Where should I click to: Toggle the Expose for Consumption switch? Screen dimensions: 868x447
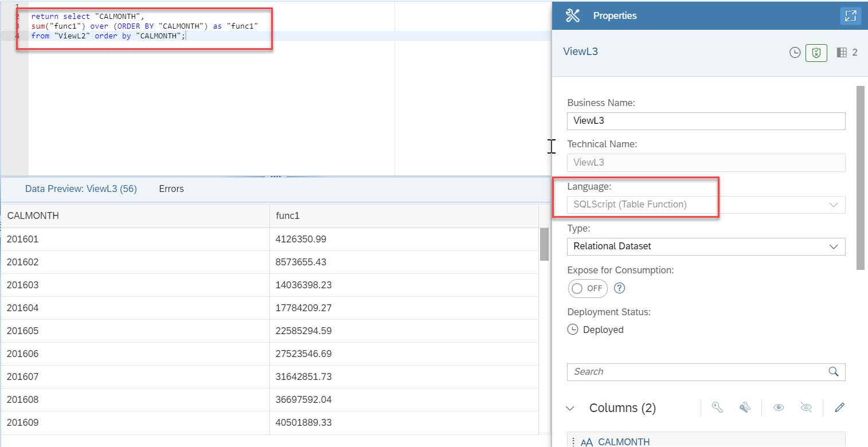pyautogui.click(x=588, y=288)
